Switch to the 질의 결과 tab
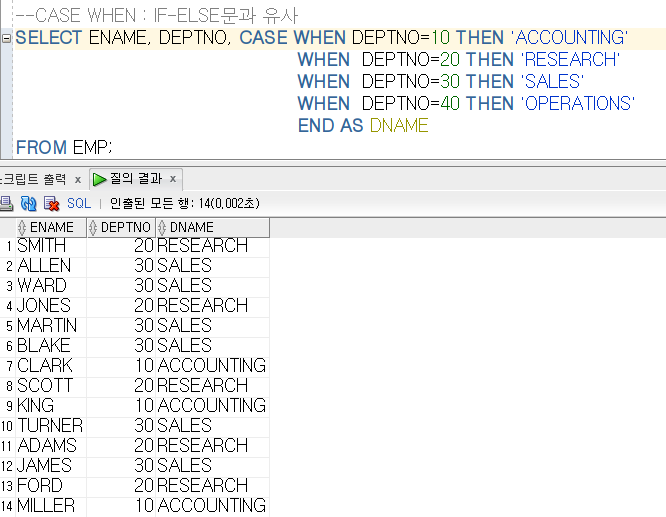The image size is (666, 517). pos(136,179)
